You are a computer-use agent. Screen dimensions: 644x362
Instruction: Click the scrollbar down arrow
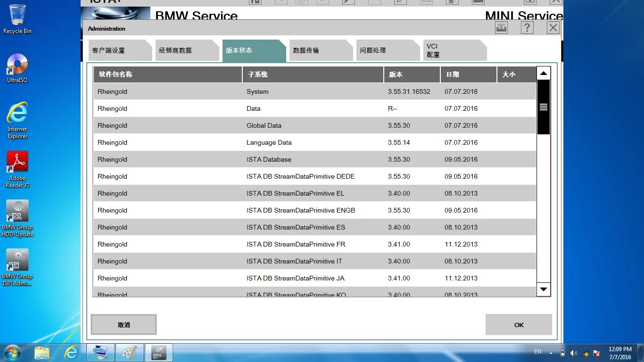[544, 289]
